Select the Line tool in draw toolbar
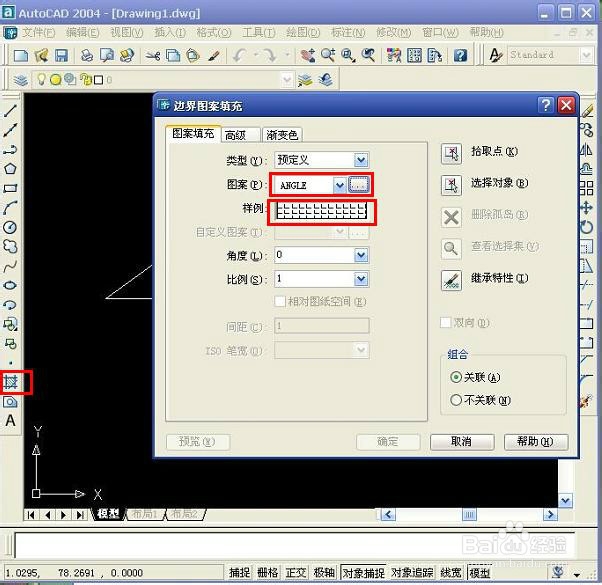This screenshot has width=602, height=585. [10, 111]
